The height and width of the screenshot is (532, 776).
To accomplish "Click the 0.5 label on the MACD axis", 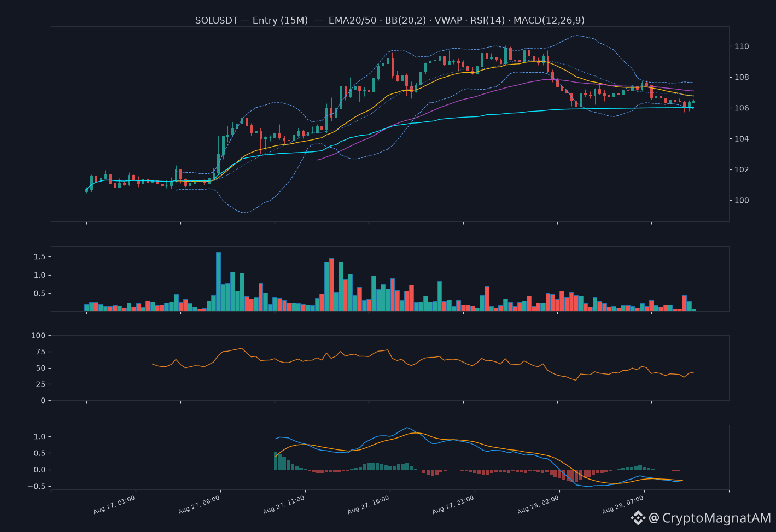I will point(39,453).
